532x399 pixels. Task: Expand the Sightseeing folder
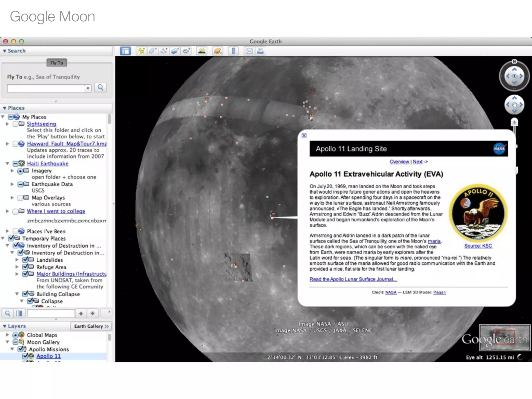pos(8,124)
